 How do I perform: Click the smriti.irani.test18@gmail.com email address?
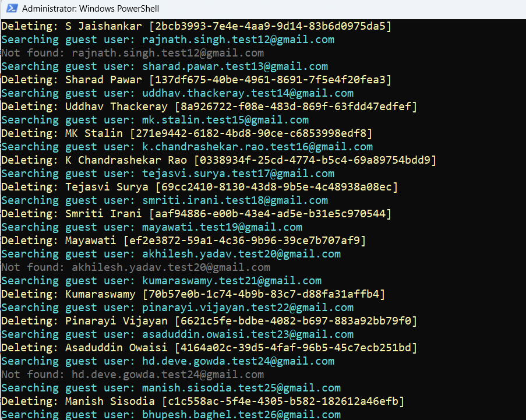click(x=235, y=200)
